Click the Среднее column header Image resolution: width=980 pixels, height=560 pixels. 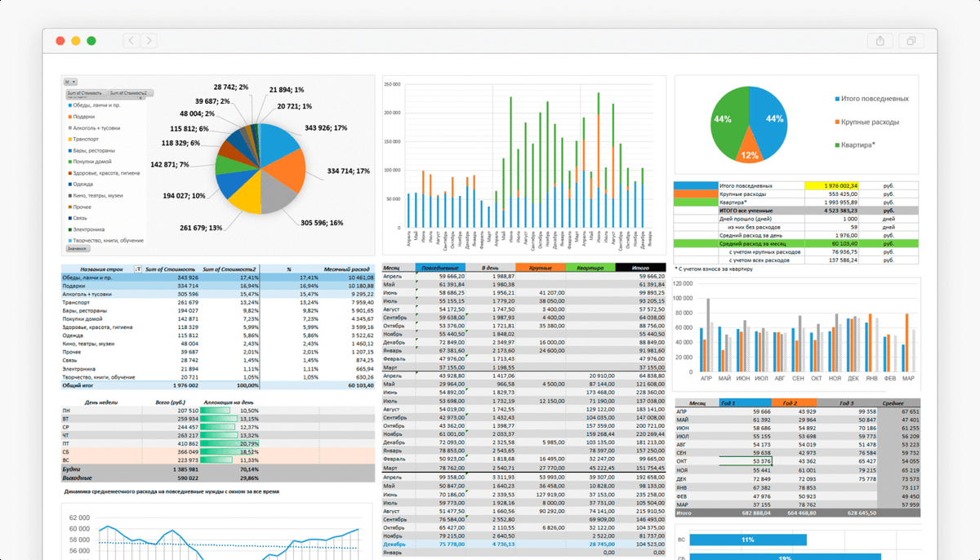pyautogui.click(x=898, y=403)
